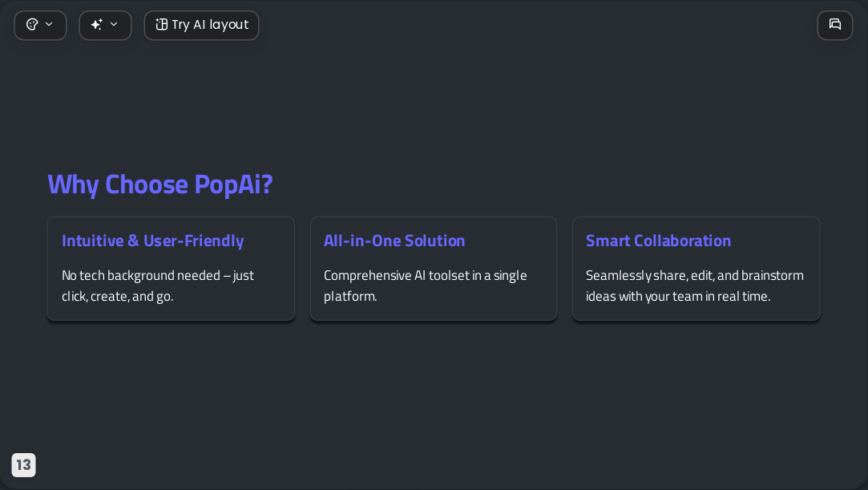Select the Why Choose PopAi? heading
This screenshot has width=868, height=490.
160,184
